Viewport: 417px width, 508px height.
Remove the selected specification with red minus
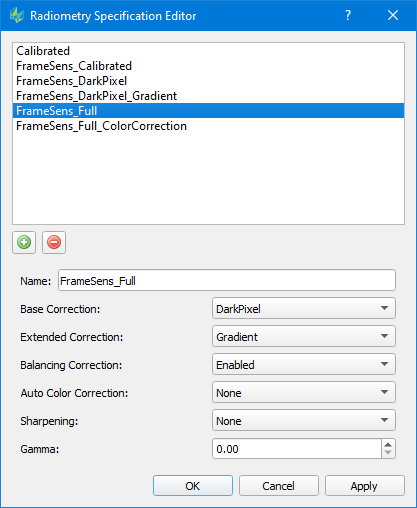click(x=54, y=242)
